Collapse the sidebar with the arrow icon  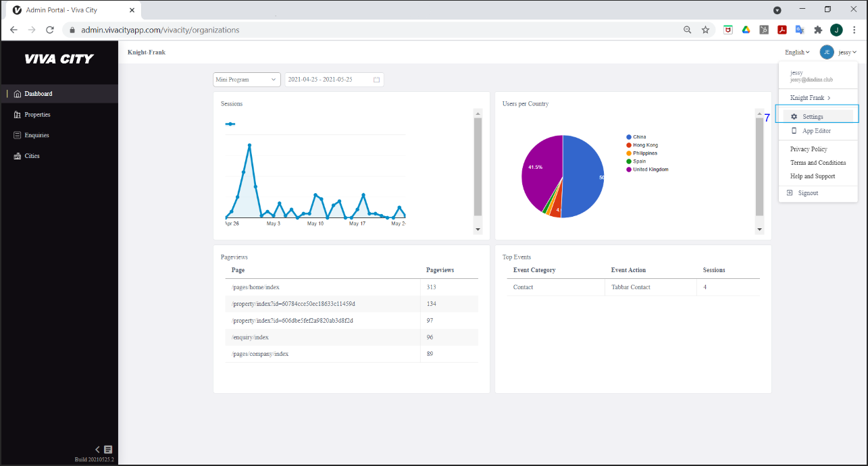click(x=97, y=449)
